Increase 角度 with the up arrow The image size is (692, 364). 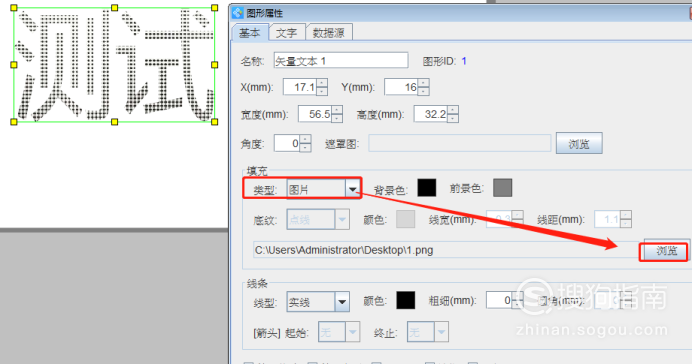(305, 139)
